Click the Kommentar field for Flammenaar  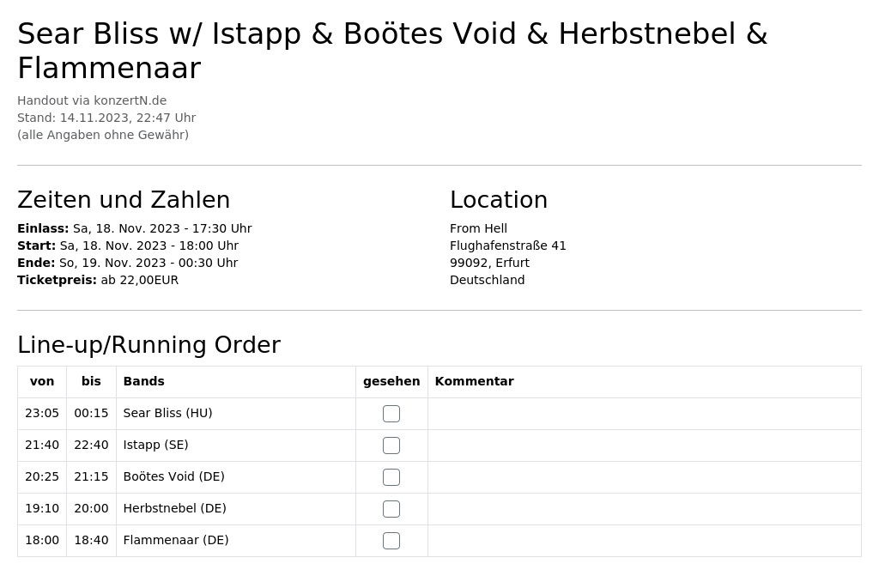(x=645, y=541)
